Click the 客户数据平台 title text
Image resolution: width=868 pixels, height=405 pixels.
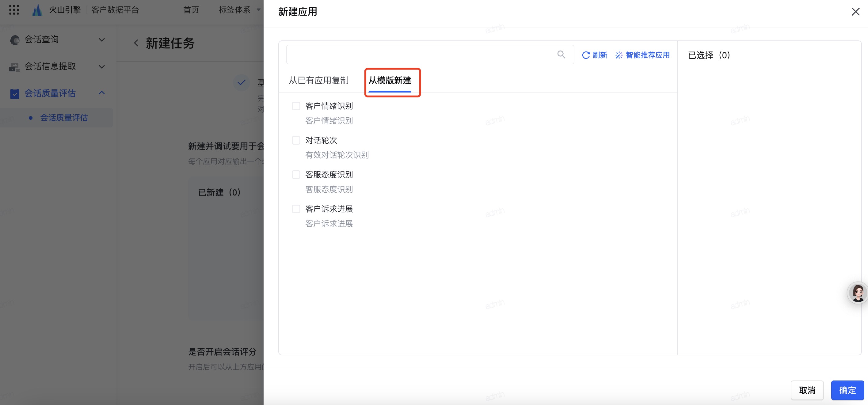tap(115, 10)
